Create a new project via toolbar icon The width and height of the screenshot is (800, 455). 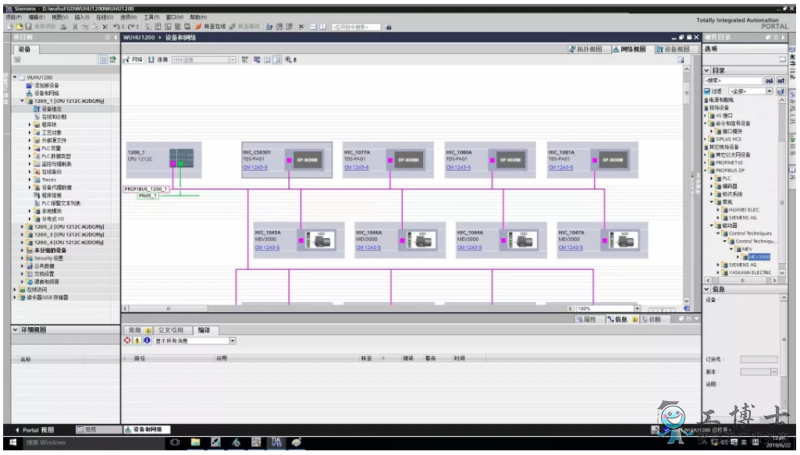tap(10, 27)
